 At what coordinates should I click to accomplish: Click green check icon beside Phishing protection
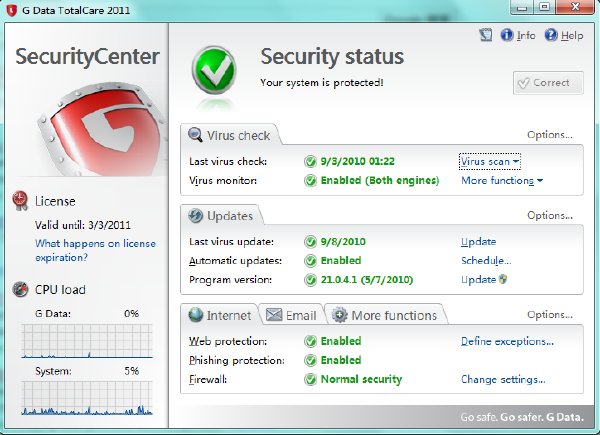tap(310, 360)
